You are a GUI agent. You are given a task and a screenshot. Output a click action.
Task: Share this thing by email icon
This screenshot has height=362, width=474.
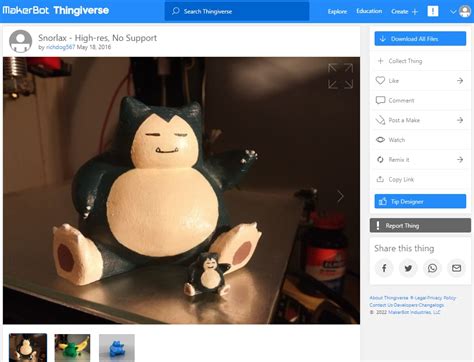click(456, 268)
